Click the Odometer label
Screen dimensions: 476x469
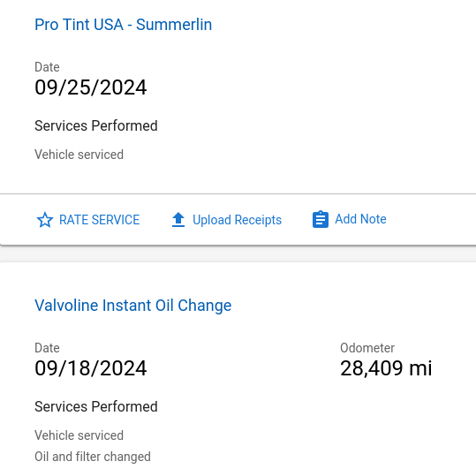[367, 348]
